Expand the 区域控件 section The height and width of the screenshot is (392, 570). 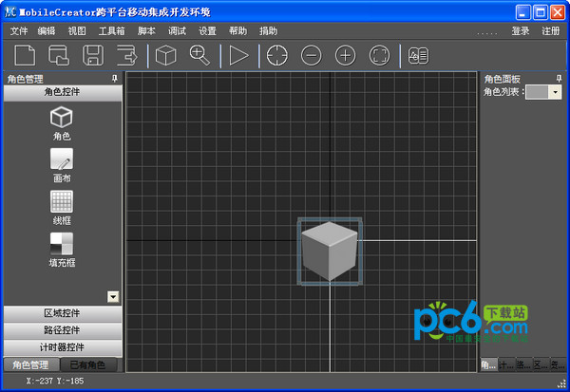[x=63, y=313]
